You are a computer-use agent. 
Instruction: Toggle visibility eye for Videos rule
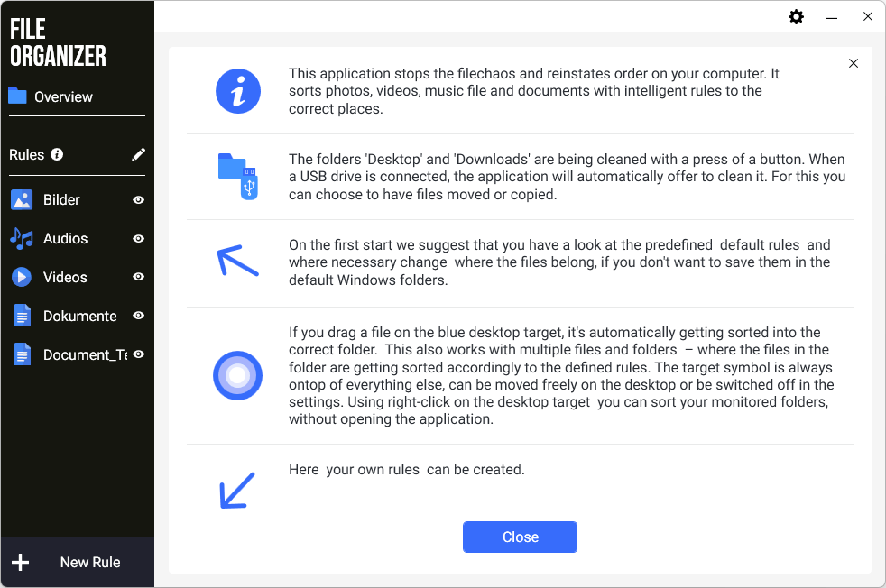click(138, 278)
